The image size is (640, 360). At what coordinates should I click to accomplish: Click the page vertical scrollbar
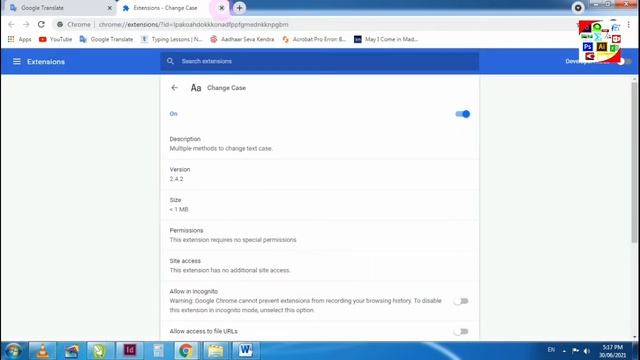(x=634, y=162)
